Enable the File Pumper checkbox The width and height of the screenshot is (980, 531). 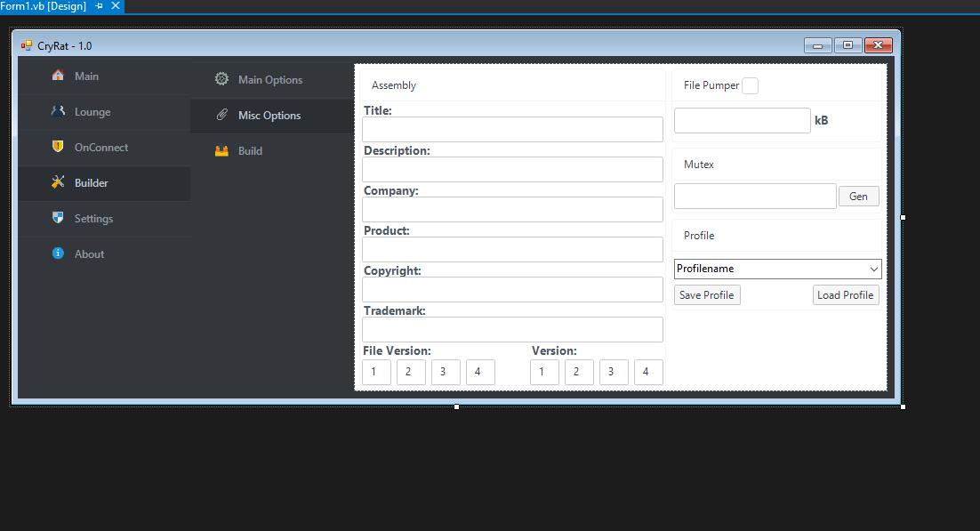(x=750, y=85)
